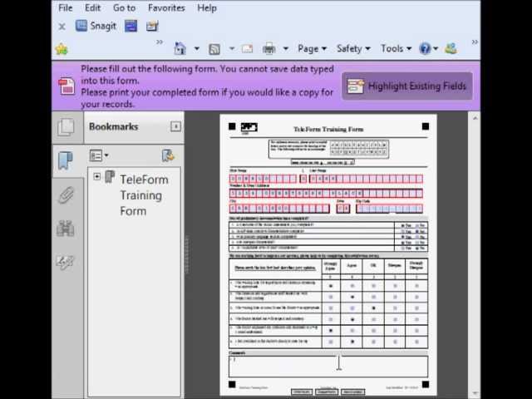Screen dimensions: 532x399
Task: Click the document scrollbar up arrow
Action: coord(475,118)
